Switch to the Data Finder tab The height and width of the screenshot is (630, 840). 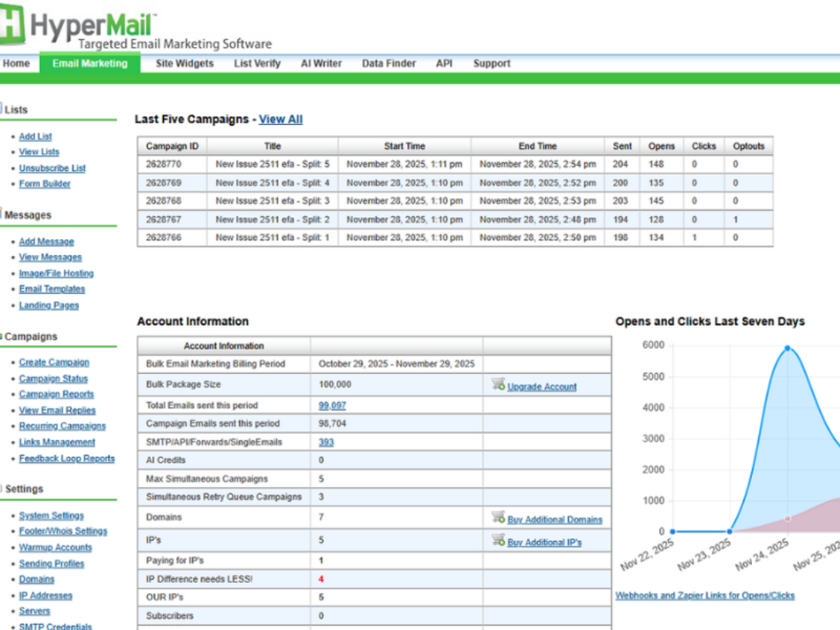click(388, 63)
